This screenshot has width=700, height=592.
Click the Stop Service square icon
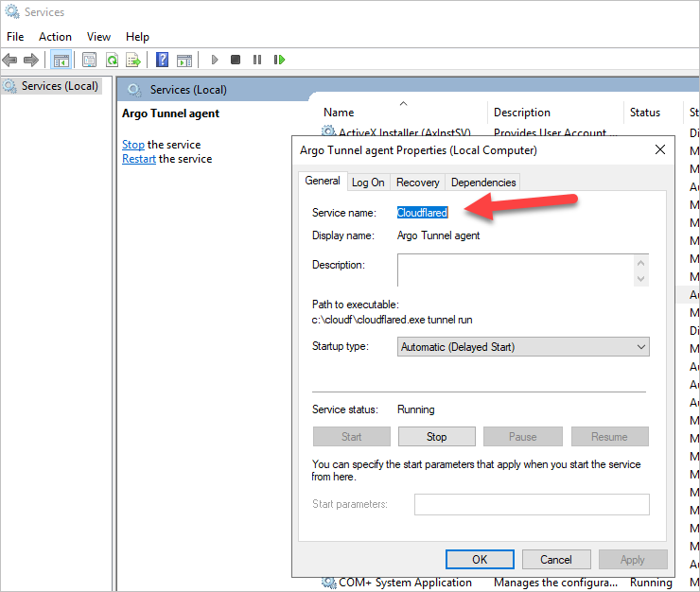point(236,60)
